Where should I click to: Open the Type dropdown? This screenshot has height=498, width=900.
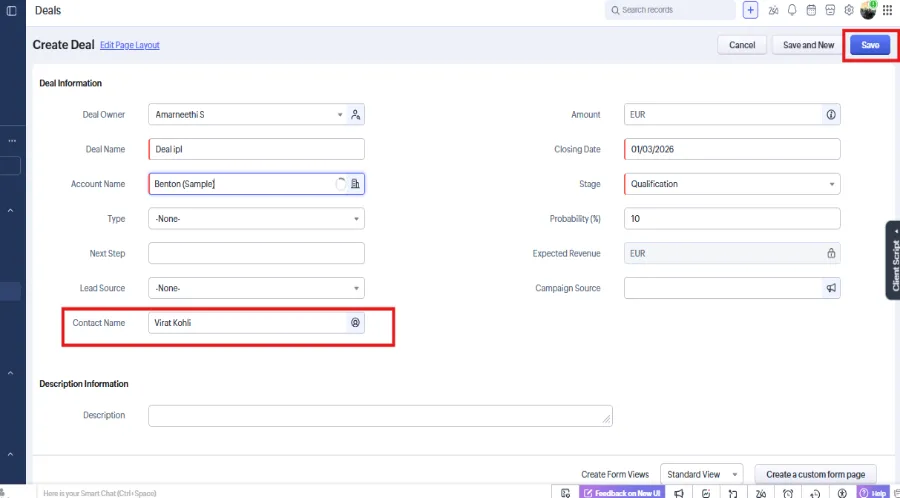(256, 219)
